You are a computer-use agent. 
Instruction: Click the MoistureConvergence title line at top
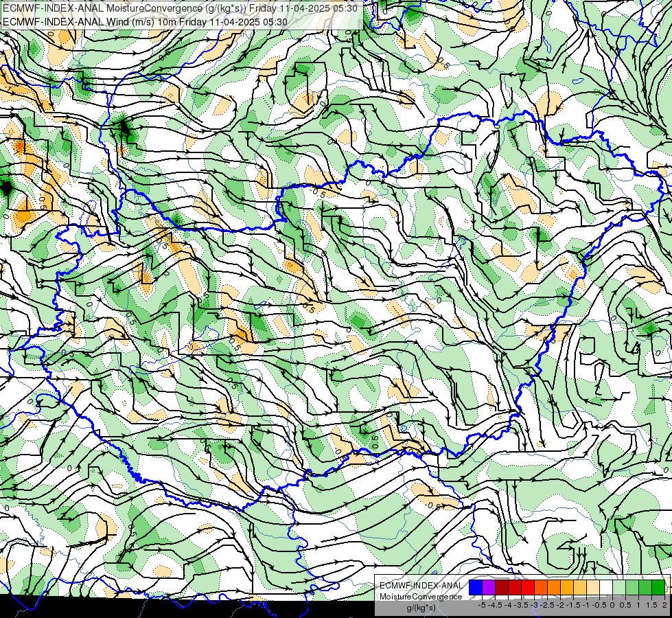click(180, 8)
